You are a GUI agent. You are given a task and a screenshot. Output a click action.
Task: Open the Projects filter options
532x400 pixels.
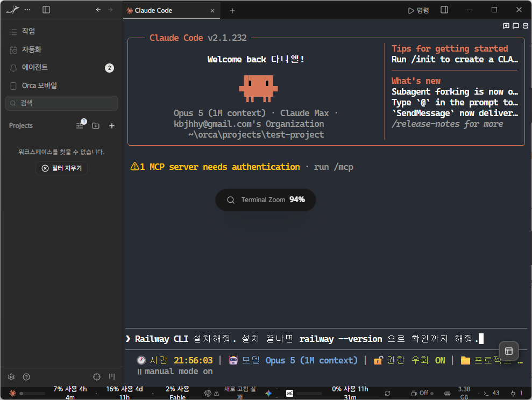click(80, 125)
